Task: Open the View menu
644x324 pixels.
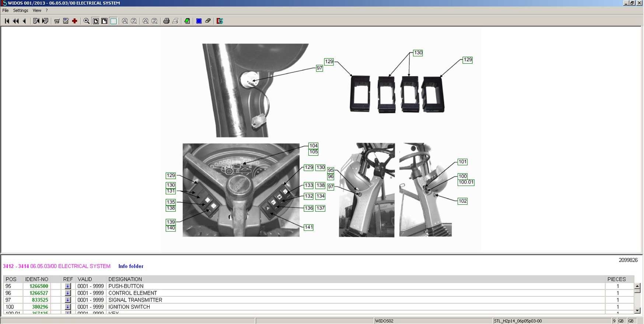Action: (37, 10)
